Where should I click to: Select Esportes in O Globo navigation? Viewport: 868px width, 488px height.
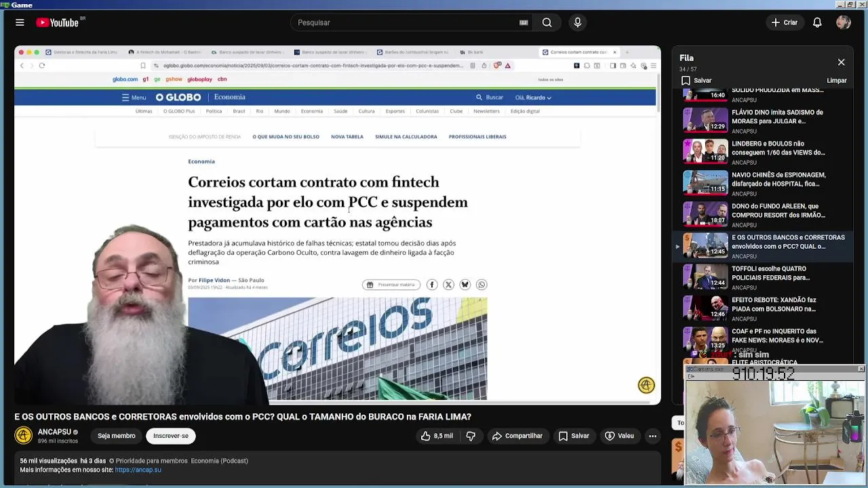coord(395,111)
